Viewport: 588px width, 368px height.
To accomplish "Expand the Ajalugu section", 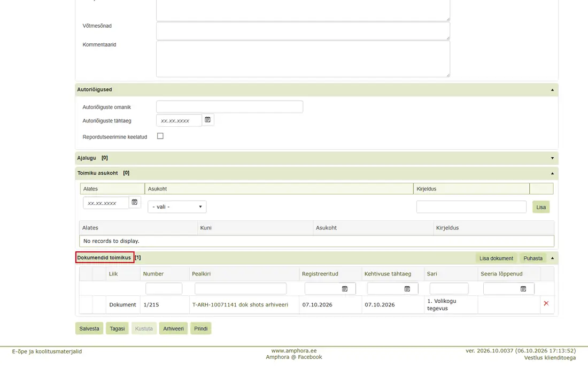I will pos(552,158).
